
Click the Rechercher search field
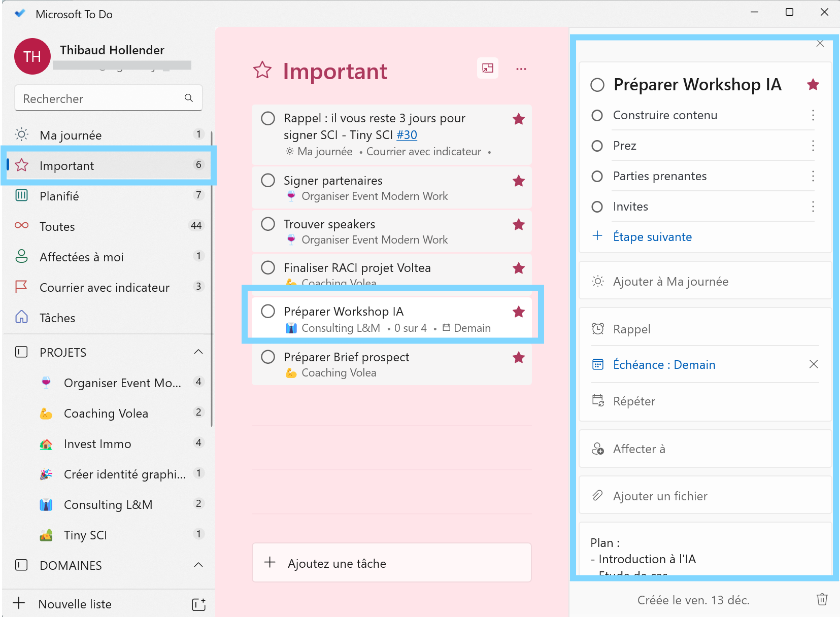[x=102, y=98]
